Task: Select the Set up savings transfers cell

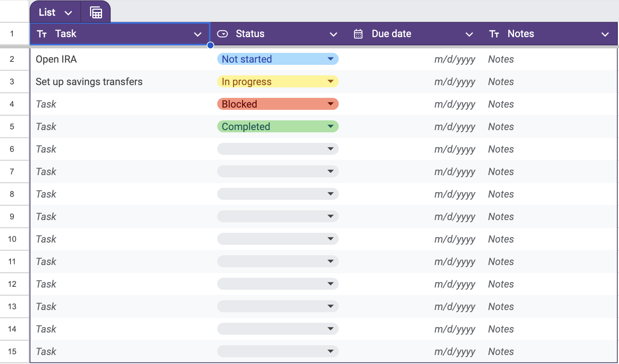Action: (120, 82)
